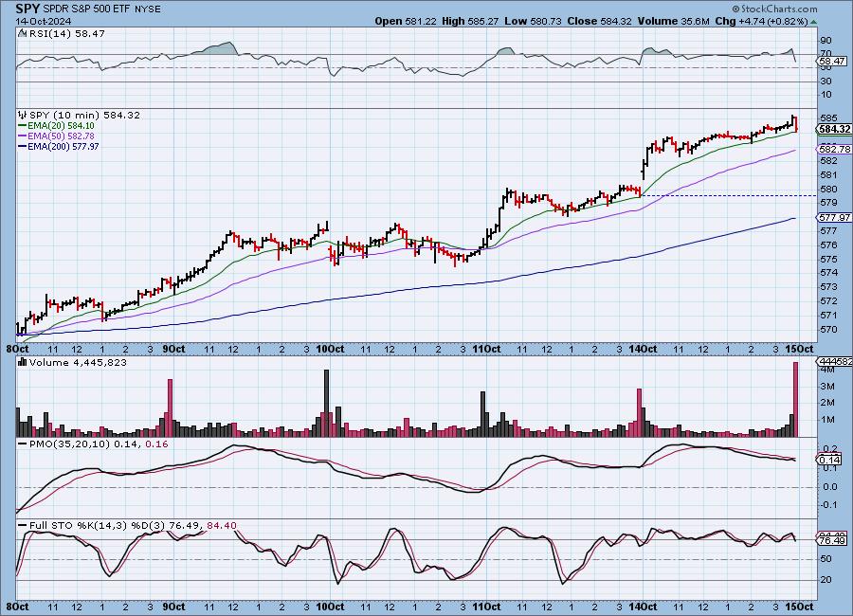Click the 4M label on the volume axis

click(827, 370)
